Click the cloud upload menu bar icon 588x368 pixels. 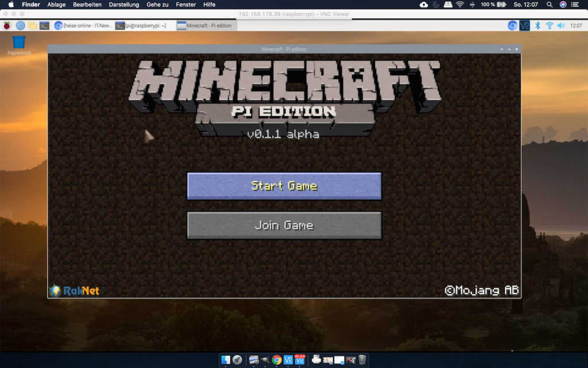pos(424,5)
